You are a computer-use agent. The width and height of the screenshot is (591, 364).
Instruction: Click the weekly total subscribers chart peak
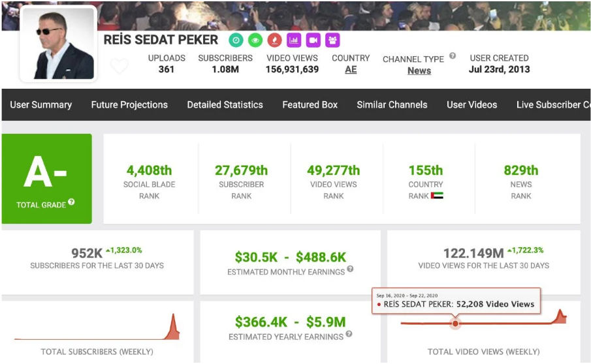(x=173, y=316)
